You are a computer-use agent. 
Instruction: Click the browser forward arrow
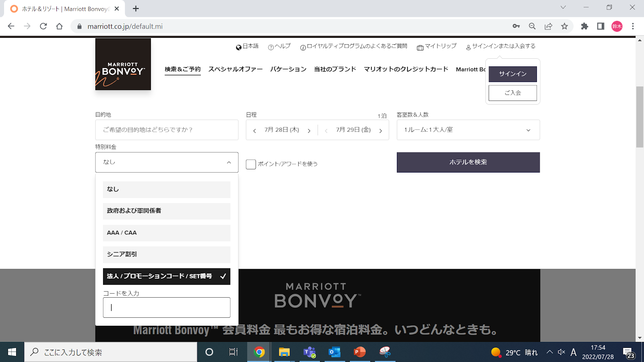(x=27, y=26)
